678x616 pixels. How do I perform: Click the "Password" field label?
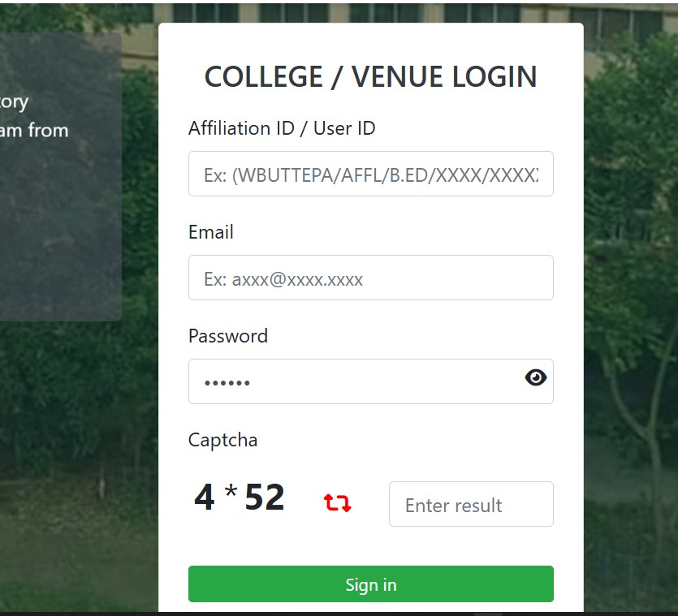coord(228,336)
